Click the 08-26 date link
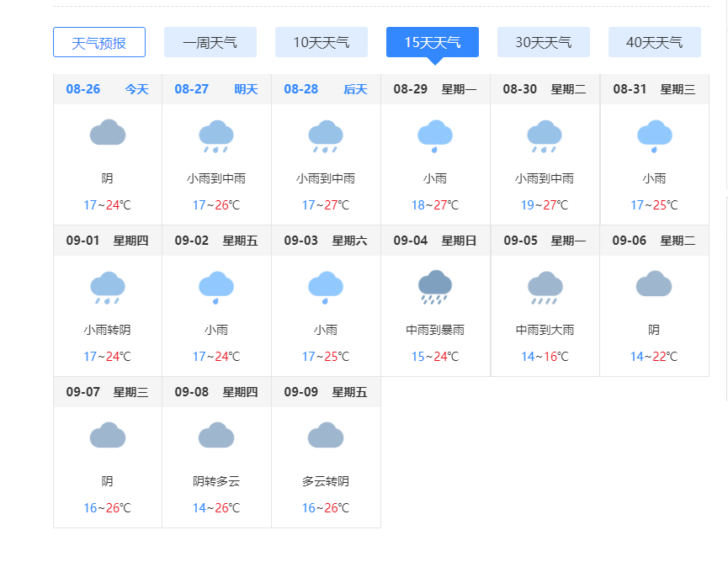Viewport: 728px width, 562px height. click(x=83, y=89)
